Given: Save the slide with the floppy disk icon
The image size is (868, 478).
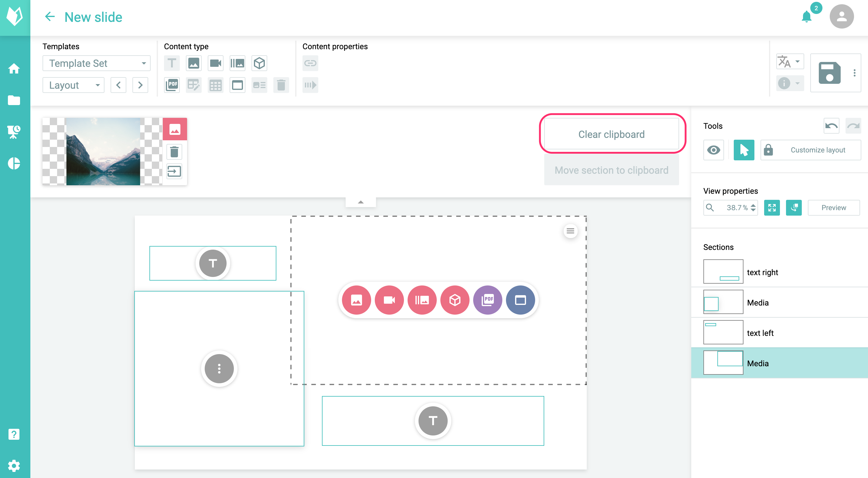Looking at the screenshot, I should 830,73.
